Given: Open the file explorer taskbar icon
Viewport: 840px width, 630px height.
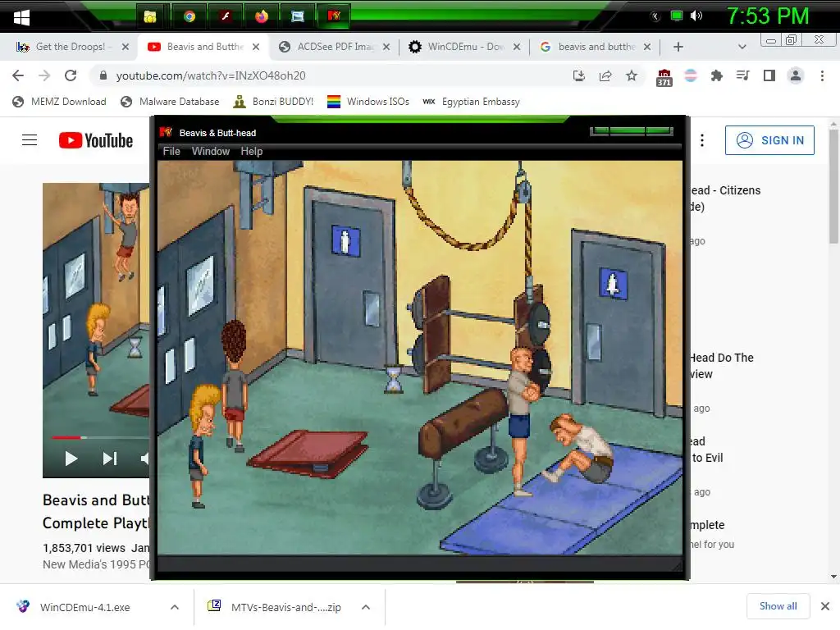Looking at the screenshot, I should 150,16.
